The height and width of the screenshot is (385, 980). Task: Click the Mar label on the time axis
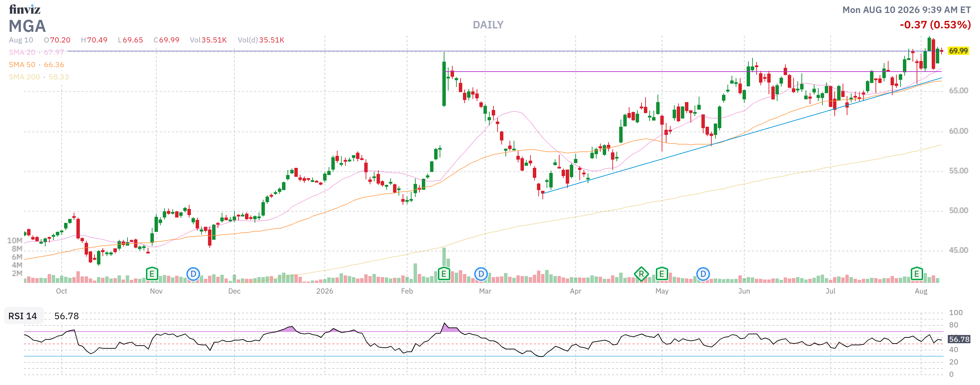485,291
